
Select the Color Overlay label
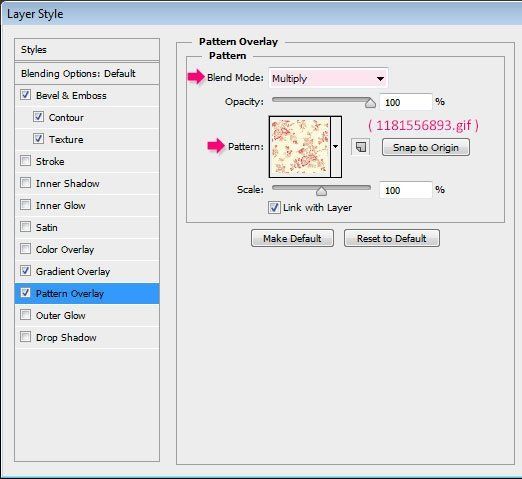point(65,250)
